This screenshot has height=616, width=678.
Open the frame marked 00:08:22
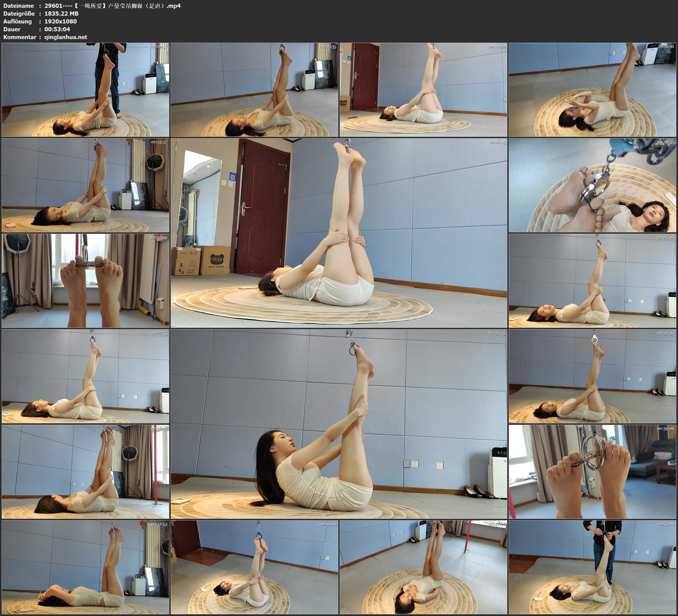point(423,90)
